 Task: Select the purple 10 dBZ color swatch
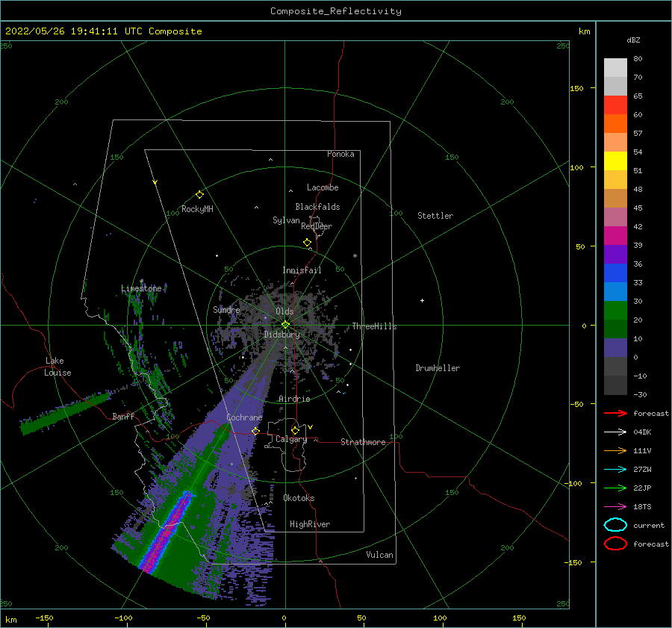pyautogui.click(x=615, y=348)
